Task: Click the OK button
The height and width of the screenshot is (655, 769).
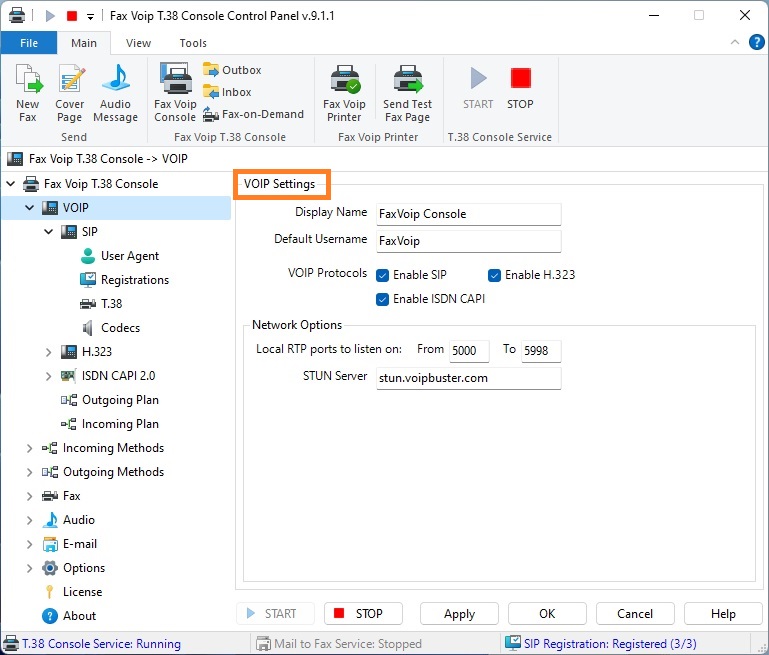Action: pos(547,614)
